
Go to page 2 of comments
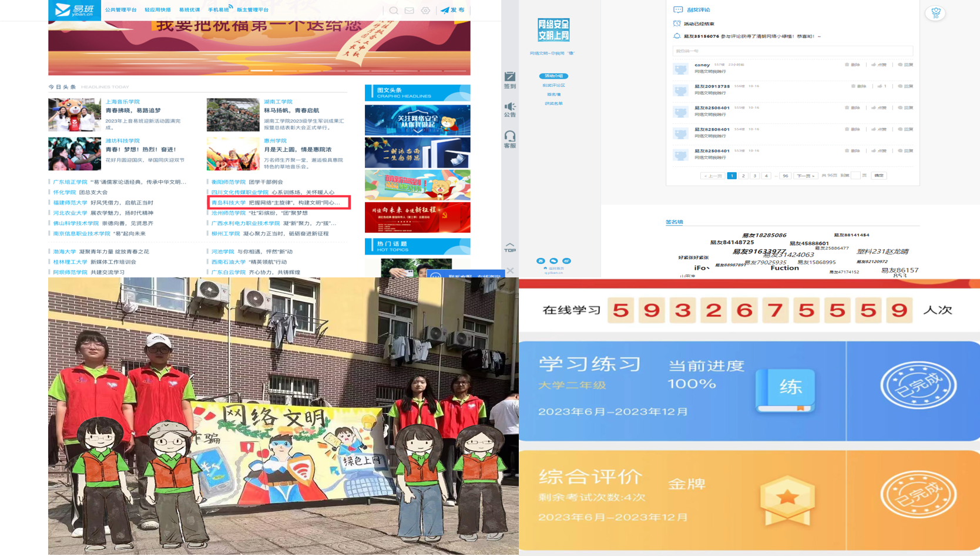pos(743,176)
